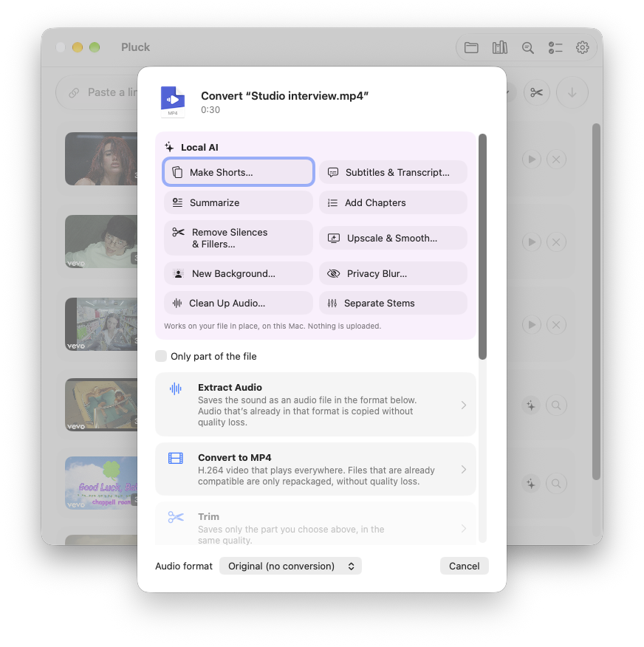Open the supermarket aisle video thumbnail
This screenshot has height=647, width=644.
pos(101,324)
